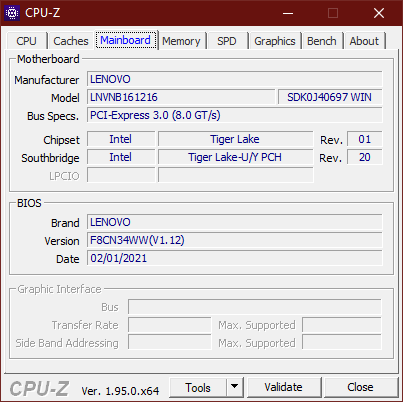Click the BIOS Brand field LENOVO
The image size is (403, 402).
235,222
